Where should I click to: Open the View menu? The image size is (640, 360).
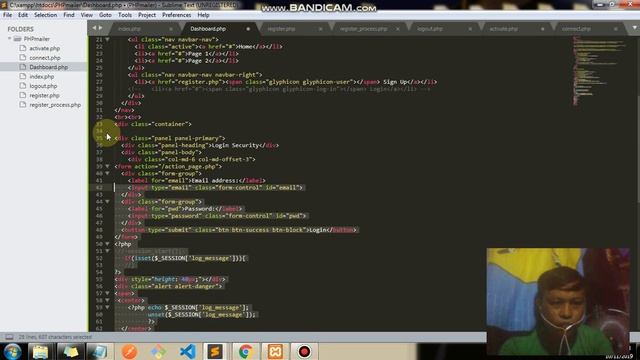[87, 15]
